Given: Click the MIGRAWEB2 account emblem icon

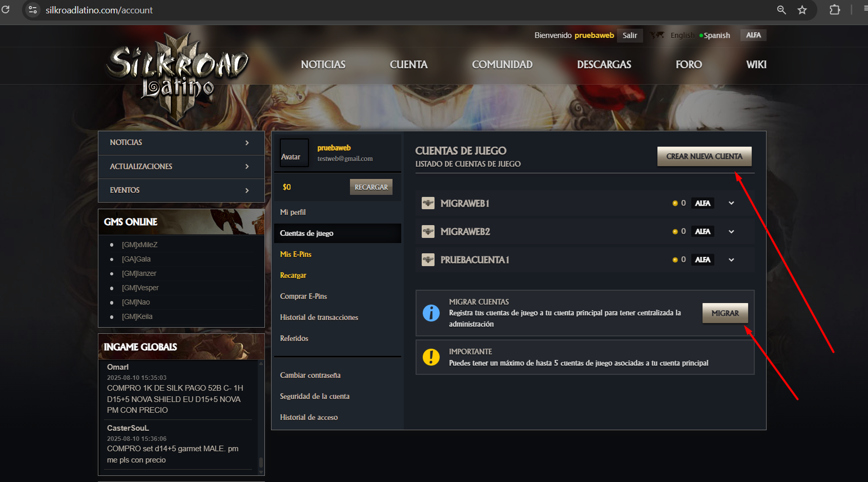Looking at the screenshot, I should (x=428, y=231).
